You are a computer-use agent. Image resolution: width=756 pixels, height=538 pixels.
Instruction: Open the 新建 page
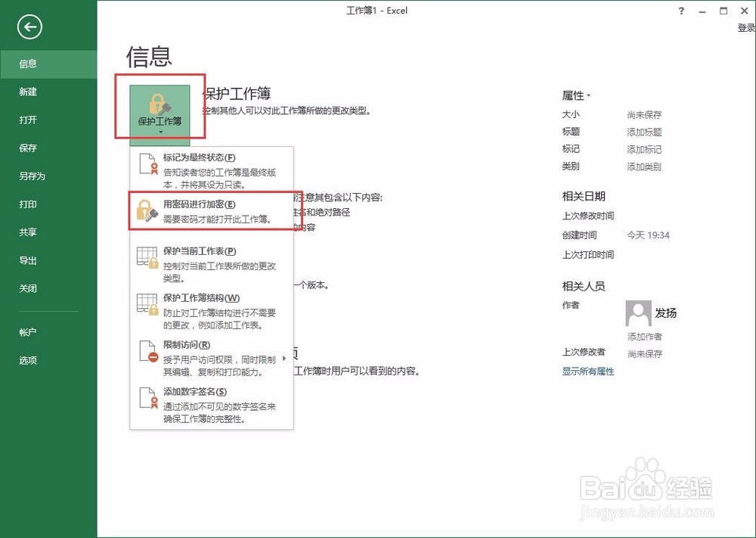48,92
